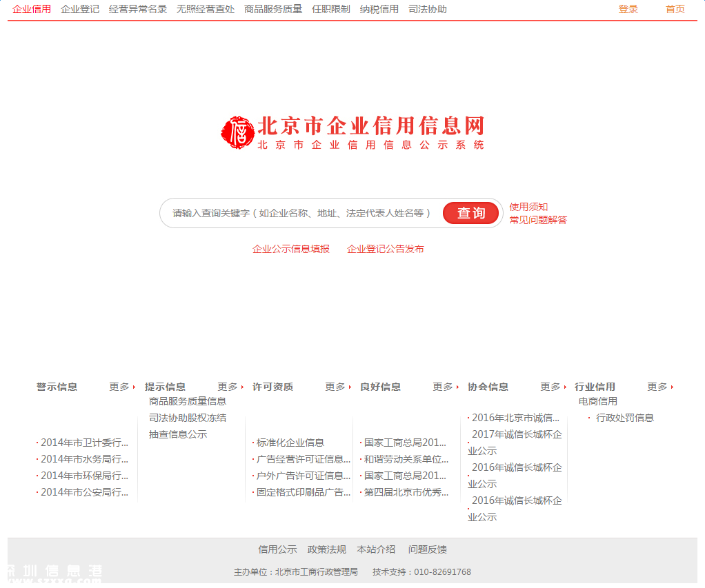Open 标准化企业信息 link
This screenshot has height=588, width=705.
290,443
